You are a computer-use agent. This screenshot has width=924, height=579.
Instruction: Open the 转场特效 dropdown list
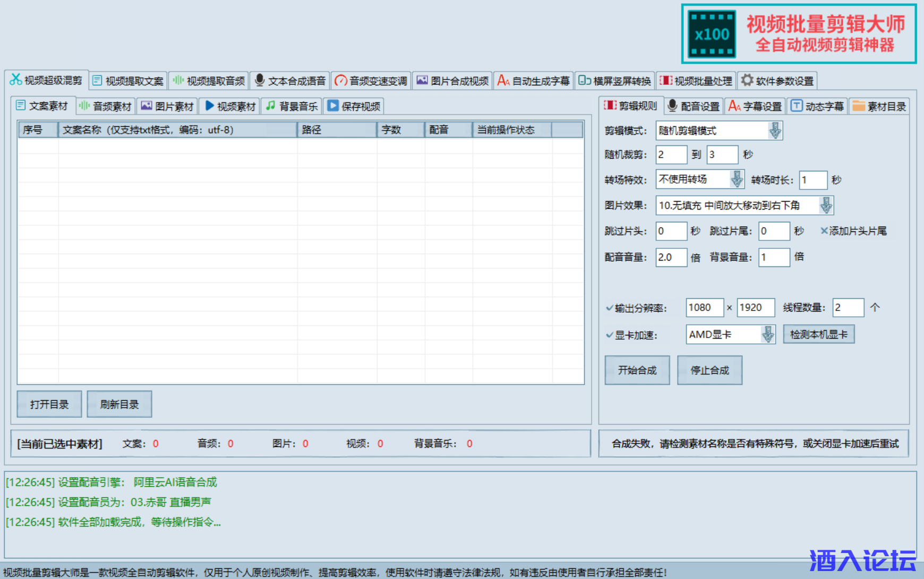point(737,179)
